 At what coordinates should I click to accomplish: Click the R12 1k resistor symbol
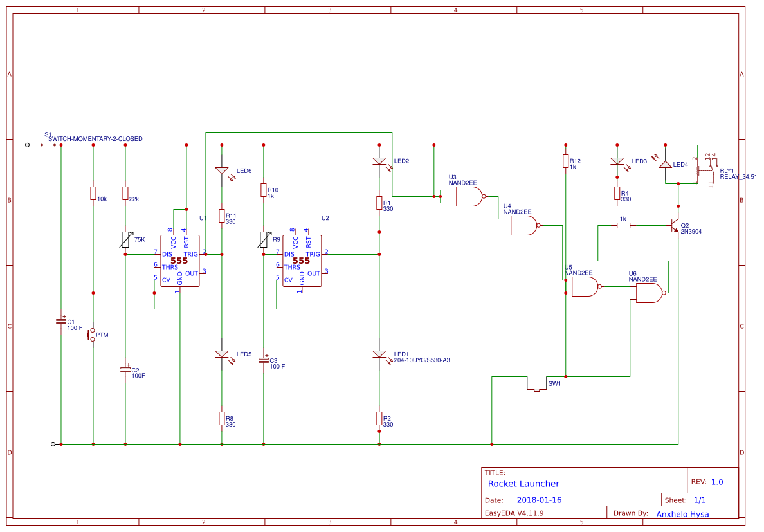pyautogui.click(x=566, y=161)
